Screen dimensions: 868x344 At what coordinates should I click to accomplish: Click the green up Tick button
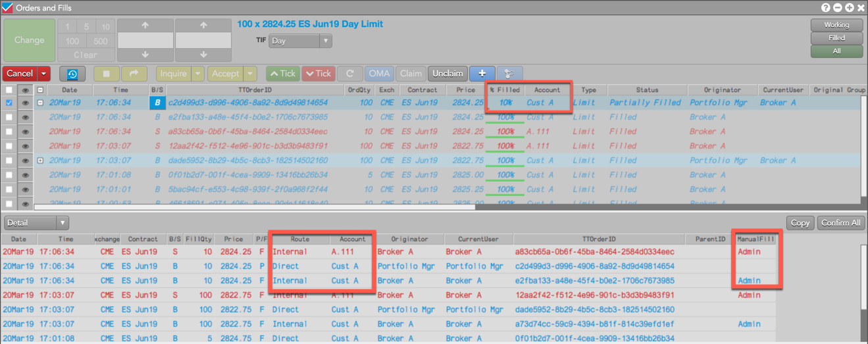tap(283, 74)
